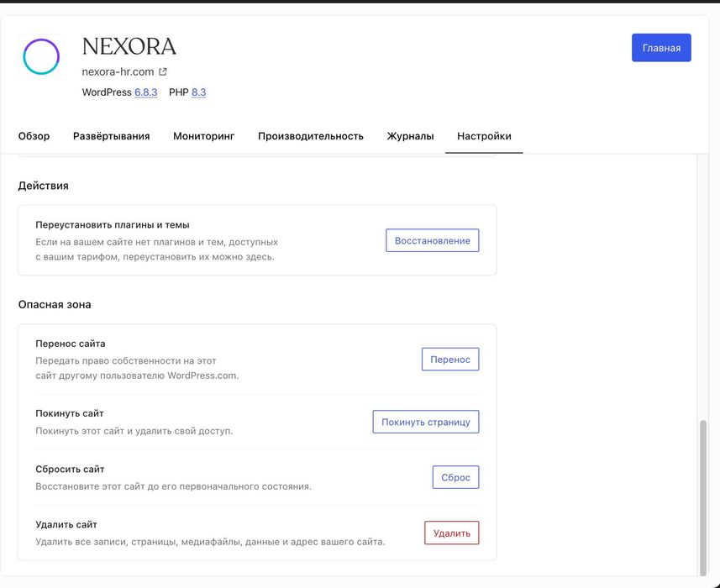This screenshot has height=588, width=720.
Task: Switch to the Обзор tab
Action: 34,136
